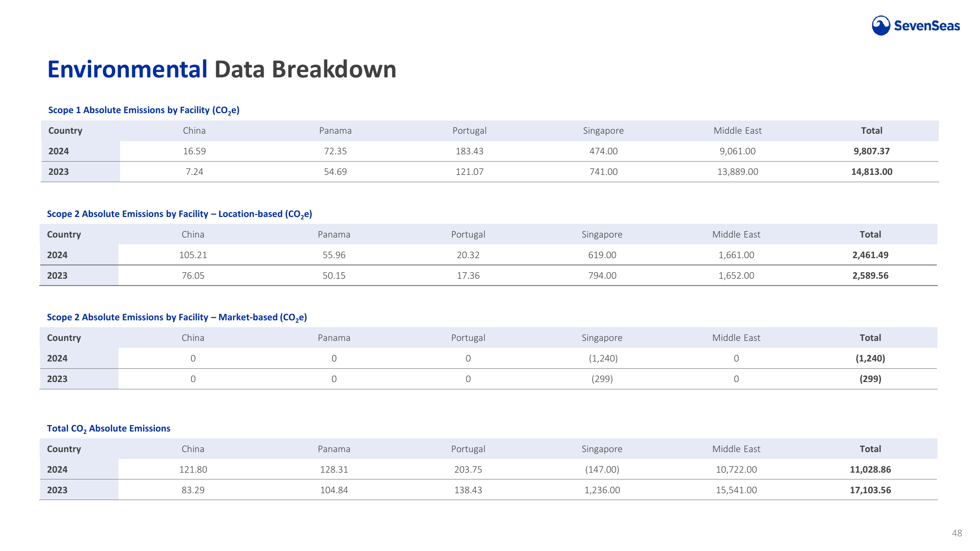Select the 1,661.00 Middle East cell
The width and height of the screenshot is (980, 551).
pos(736,255)
